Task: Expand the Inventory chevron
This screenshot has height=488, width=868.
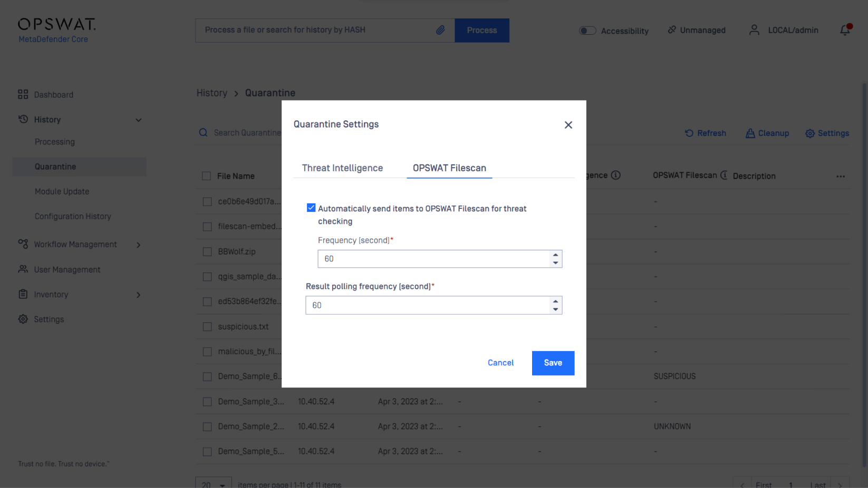Action: (x=138, y=295)
